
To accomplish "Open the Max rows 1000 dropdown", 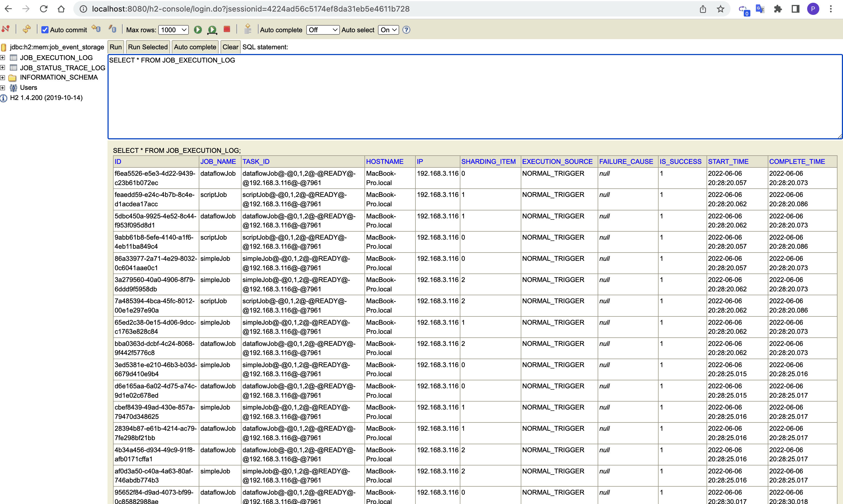I will pos(173,30).
